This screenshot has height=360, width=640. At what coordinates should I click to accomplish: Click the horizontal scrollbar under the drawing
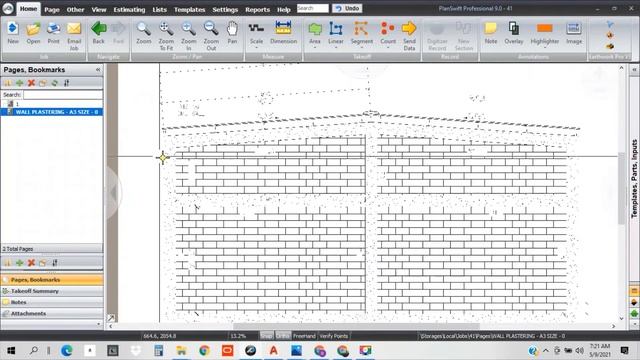point(356,326)
